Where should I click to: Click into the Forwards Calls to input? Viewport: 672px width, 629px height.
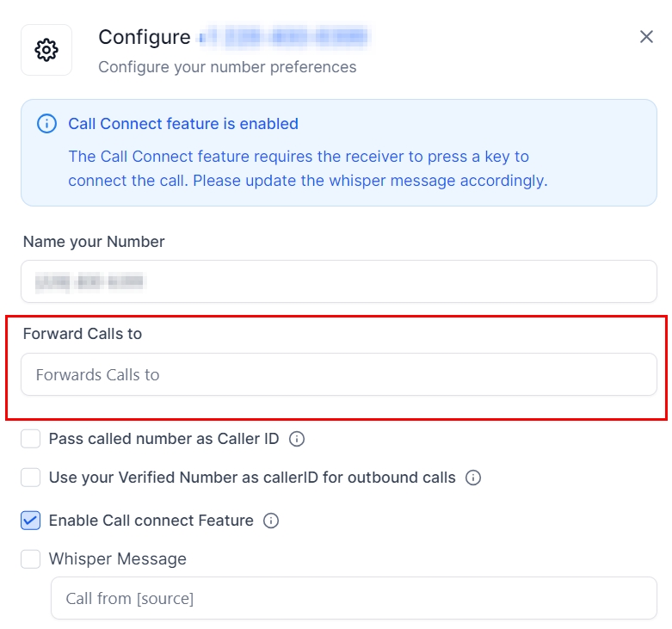338,375
